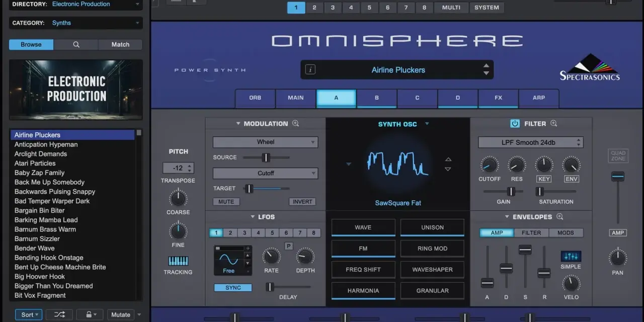Click the Fine pitch knob

pos(178,231)
